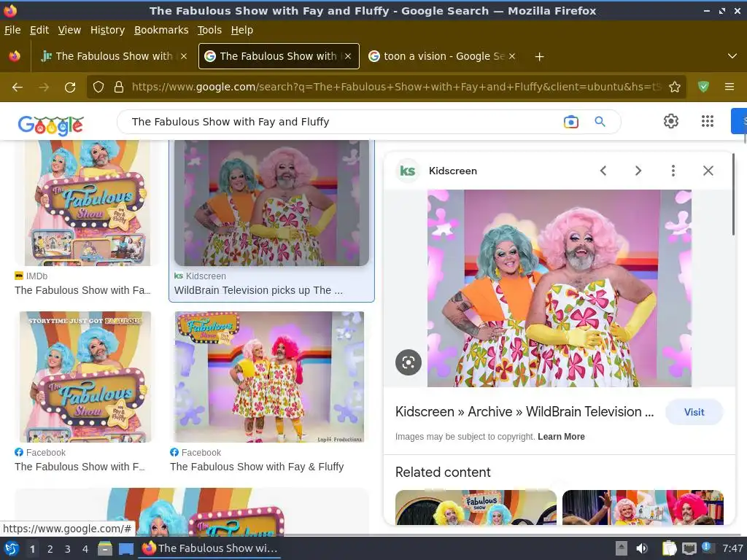Image resolution: width=747 pixels, height=560 pixels.
Task: Open the taskbar start menu icon
Action: coord(11,548)
